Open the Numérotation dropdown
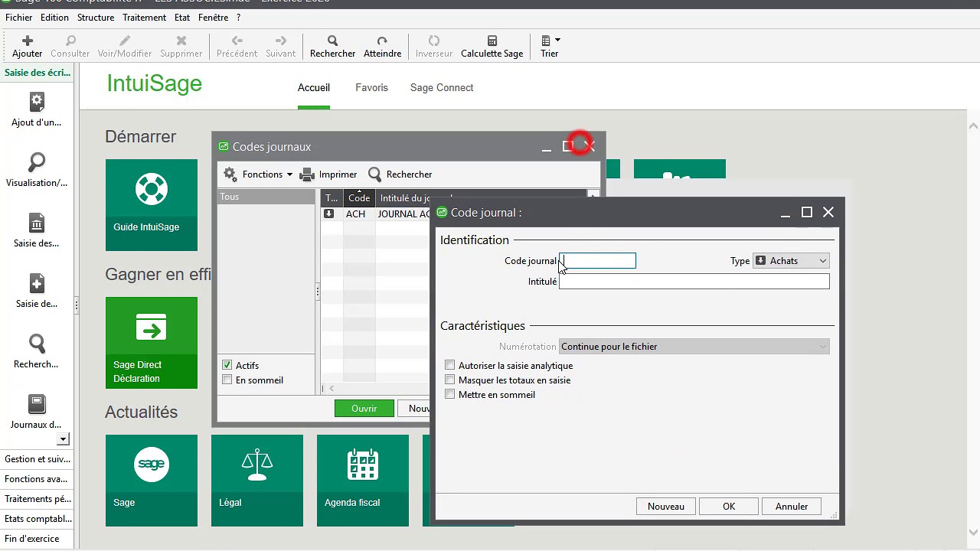This screenshot has width=980, height=551. (x=694, y=347)
